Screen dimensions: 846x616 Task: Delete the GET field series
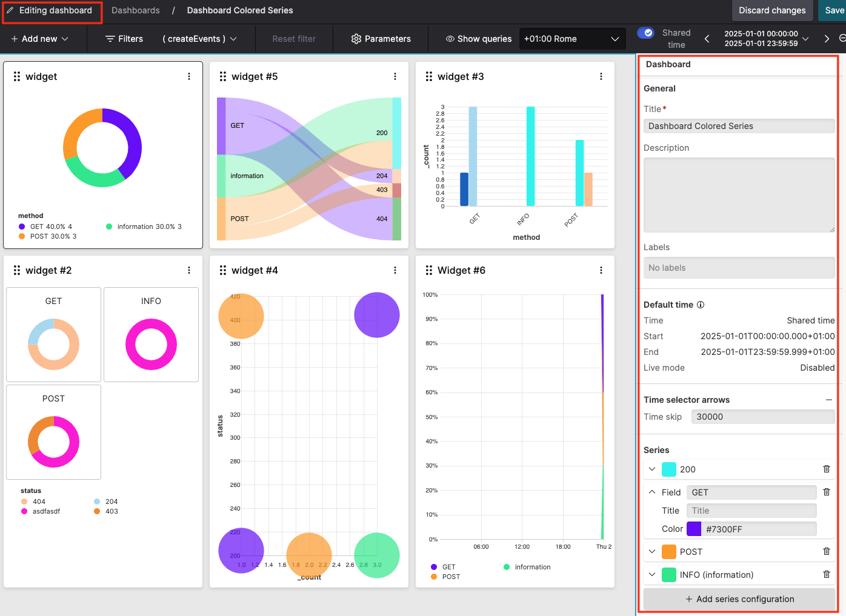pyautogui.click(x=827, y=492)
